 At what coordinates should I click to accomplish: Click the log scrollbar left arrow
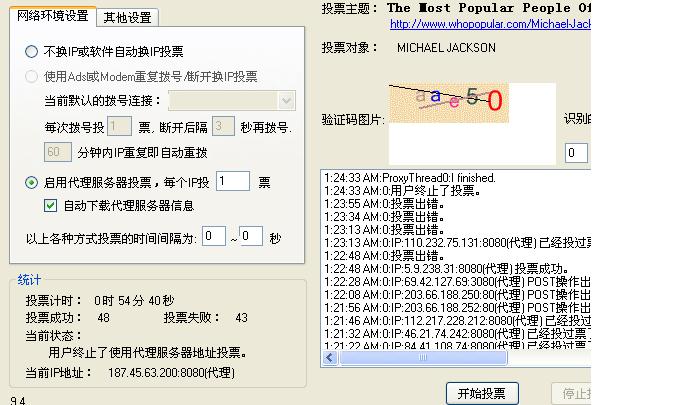pyautogui.click(x=330, y=358)
